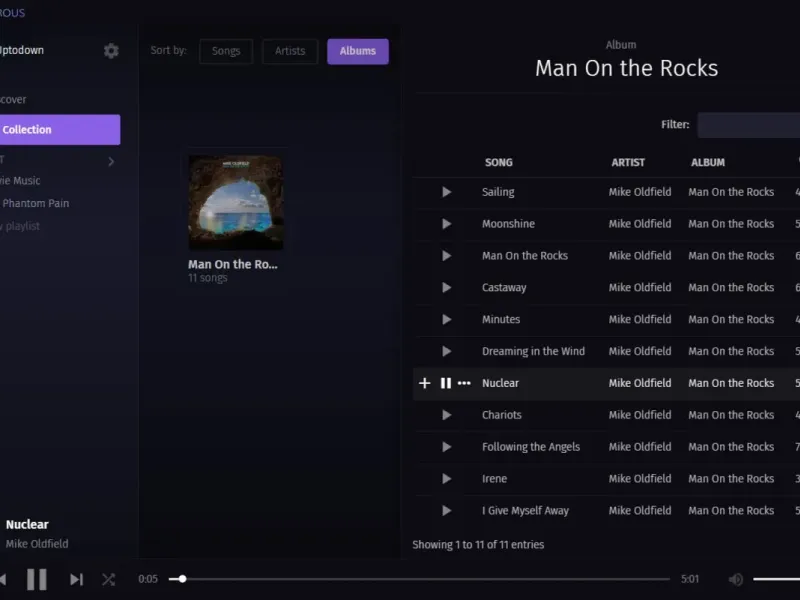Toggle shuffle mode
The image size is (800, 600).
108,579
